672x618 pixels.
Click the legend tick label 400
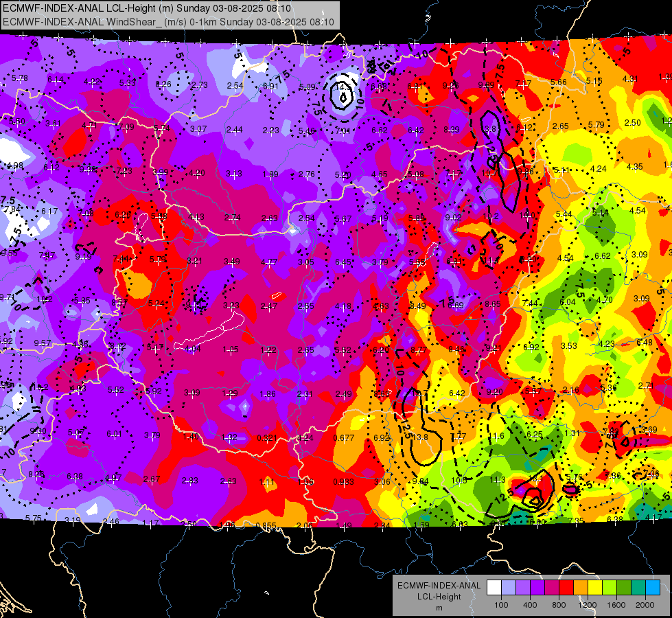tap(530, 605)
